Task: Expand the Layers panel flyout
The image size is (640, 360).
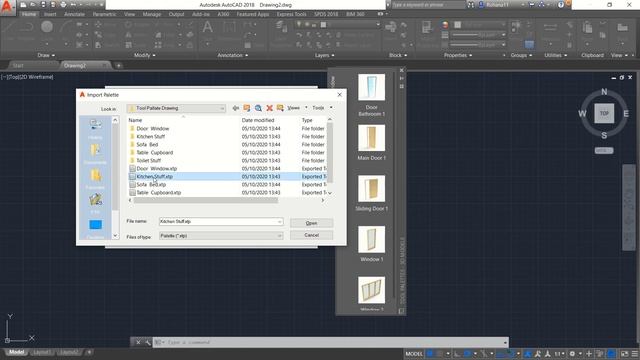Action: pos(324,56)
